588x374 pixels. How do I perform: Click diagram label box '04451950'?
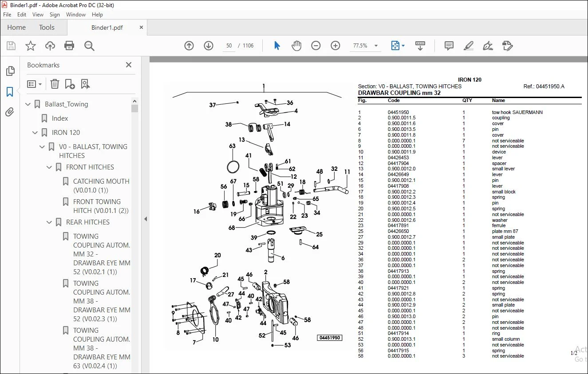(329, 338)
